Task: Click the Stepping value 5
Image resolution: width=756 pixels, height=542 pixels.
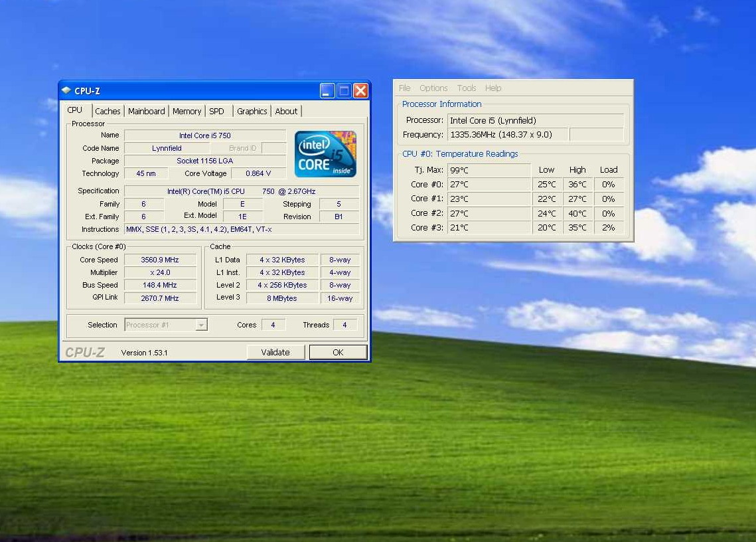Action: [339, 204]
